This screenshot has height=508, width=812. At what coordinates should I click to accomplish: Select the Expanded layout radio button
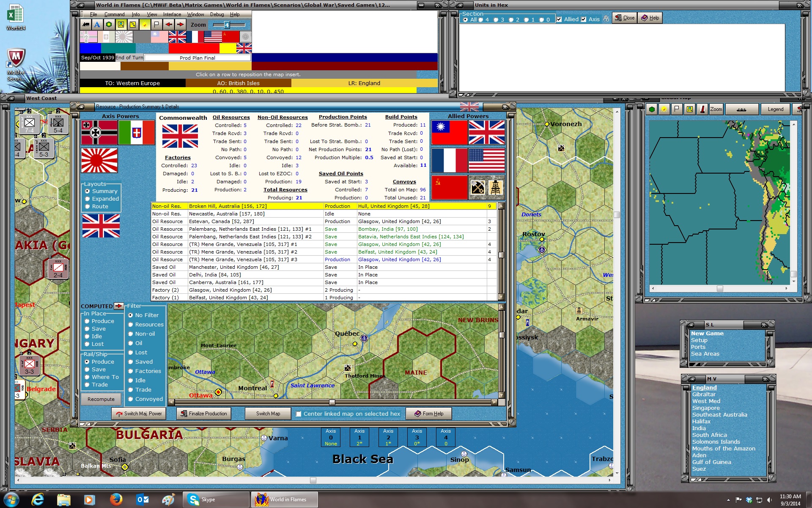pos(88,199)
